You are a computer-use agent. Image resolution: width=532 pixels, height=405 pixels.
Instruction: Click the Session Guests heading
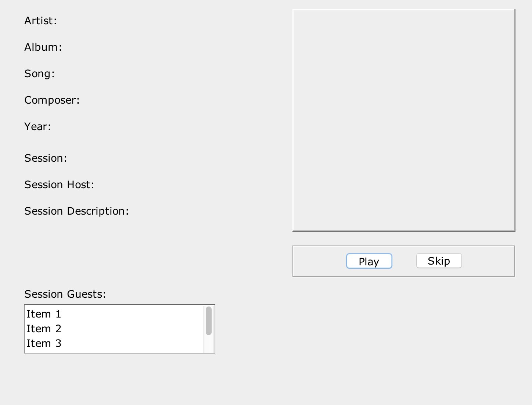[65, 294]
